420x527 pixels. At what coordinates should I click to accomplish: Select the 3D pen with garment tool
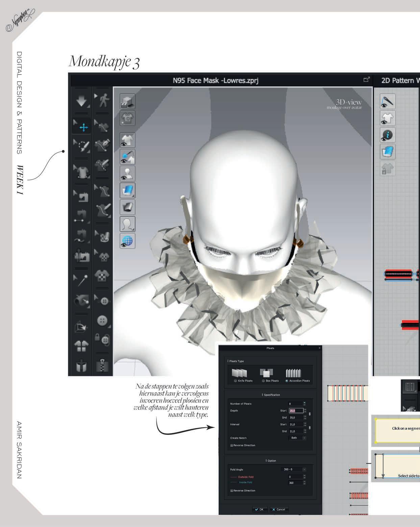(x=102, y=146)
